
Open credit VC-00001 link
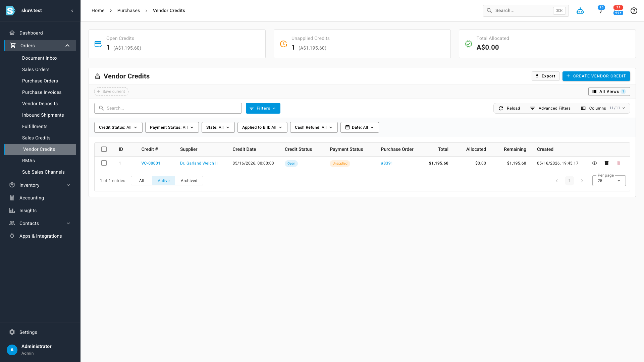(x=151, y=163)
